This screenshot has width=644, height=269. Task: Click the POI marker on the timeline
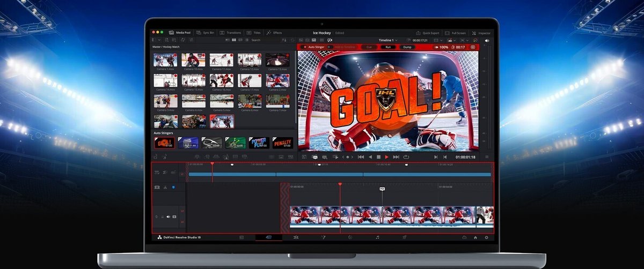(x=382, y=189)
